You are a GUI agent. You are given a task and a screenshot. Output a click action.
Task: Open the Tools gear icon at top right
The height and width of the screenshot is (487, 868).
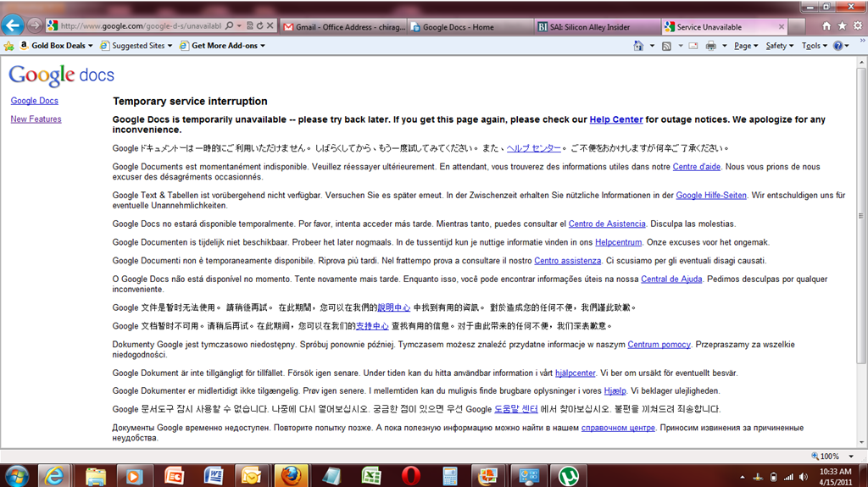coord(858,26)
